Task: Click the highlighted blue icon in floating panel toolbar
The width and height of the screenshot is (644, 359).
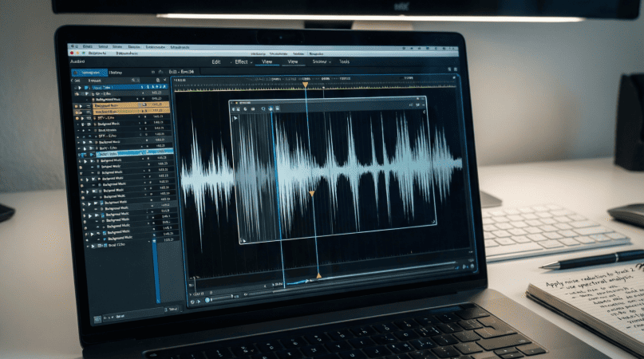Action: 271,108
